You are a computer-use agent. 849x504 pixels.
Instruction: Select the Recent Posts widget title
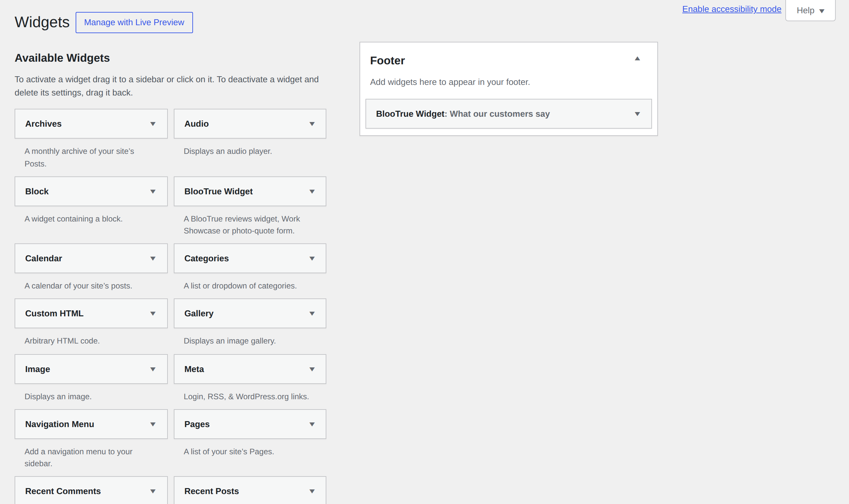tap(212, 491)
